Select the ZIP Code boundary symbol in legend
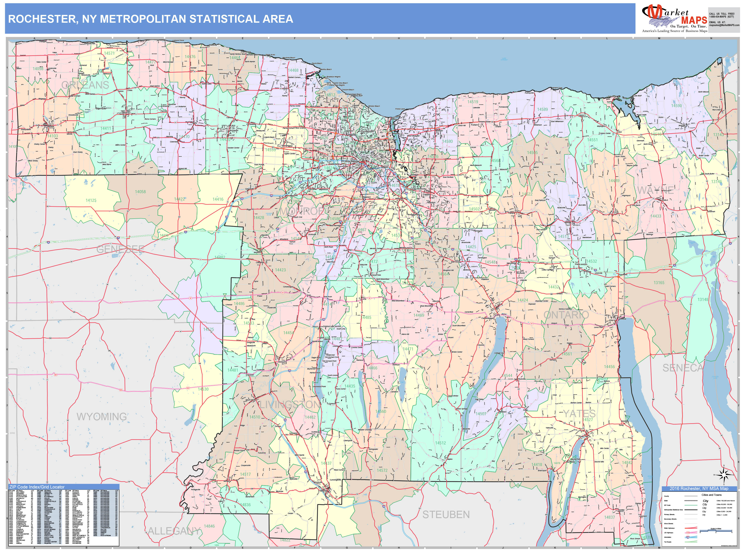 click(x=691, y=505)
